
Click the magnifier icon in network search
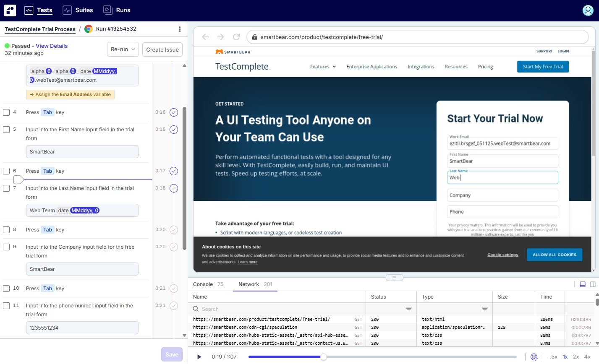tap(196, 309)
